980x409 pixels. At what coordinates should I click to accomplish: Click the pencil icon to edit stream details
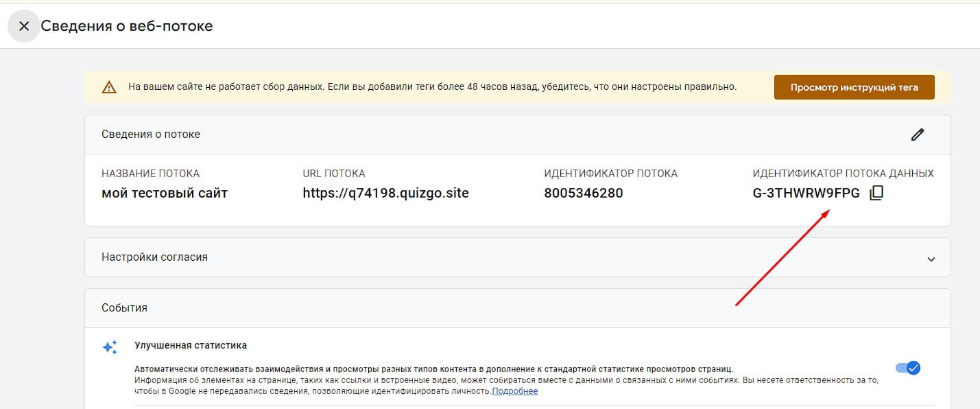[918, 135]
